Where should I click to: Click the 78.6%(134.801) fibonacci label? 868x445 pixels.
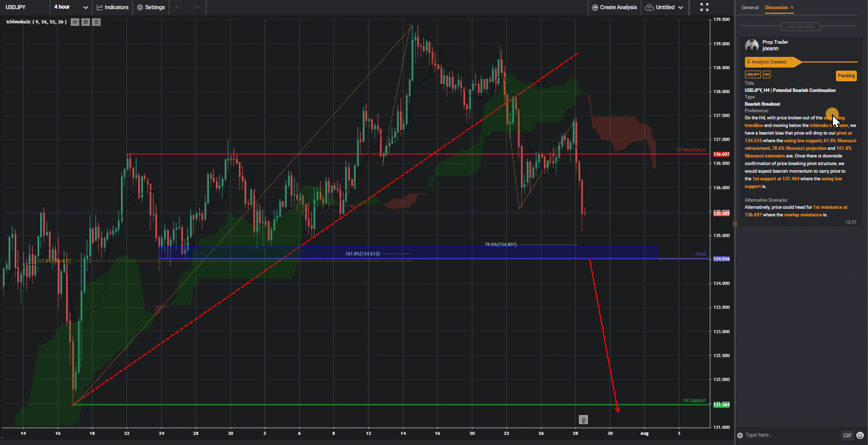pos(501,244)
